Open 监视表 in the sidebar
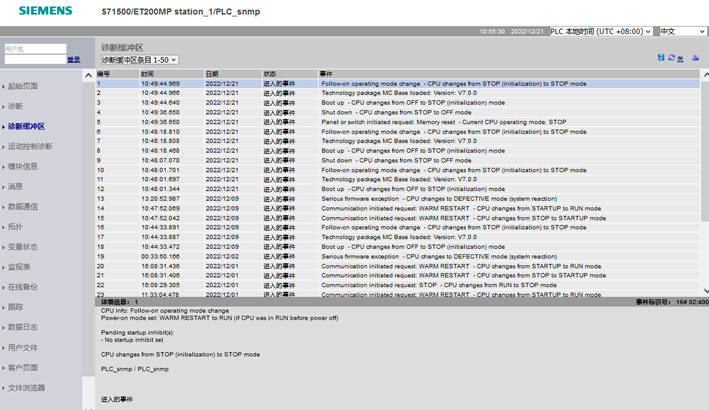The height and width of the screenshot is (410, 709). tap(19, 267)
